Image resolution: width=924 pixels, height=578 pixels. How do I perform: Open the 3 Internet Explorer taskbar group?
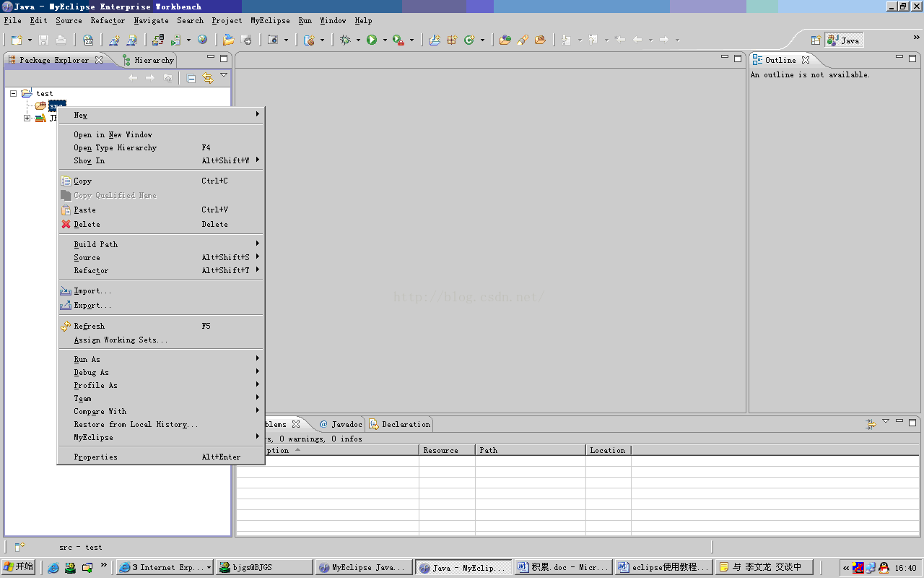[x=165, y=568]
